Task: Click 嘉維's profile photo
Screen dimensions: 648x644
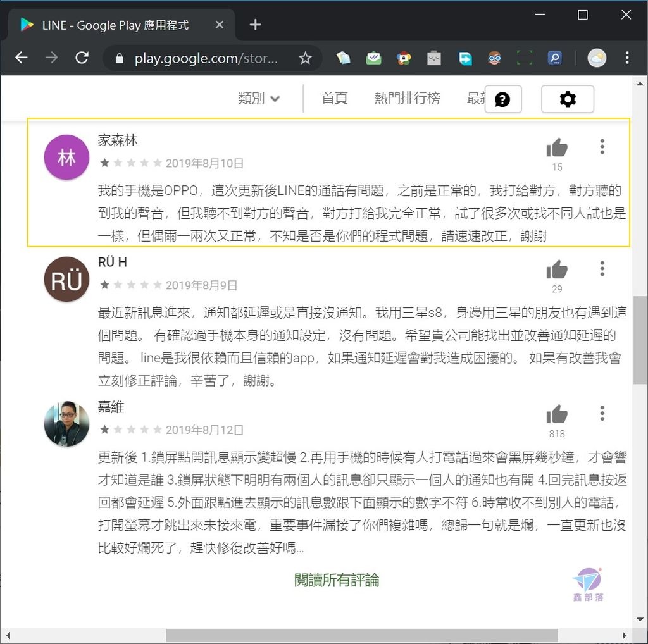Action: coord(66,424)
